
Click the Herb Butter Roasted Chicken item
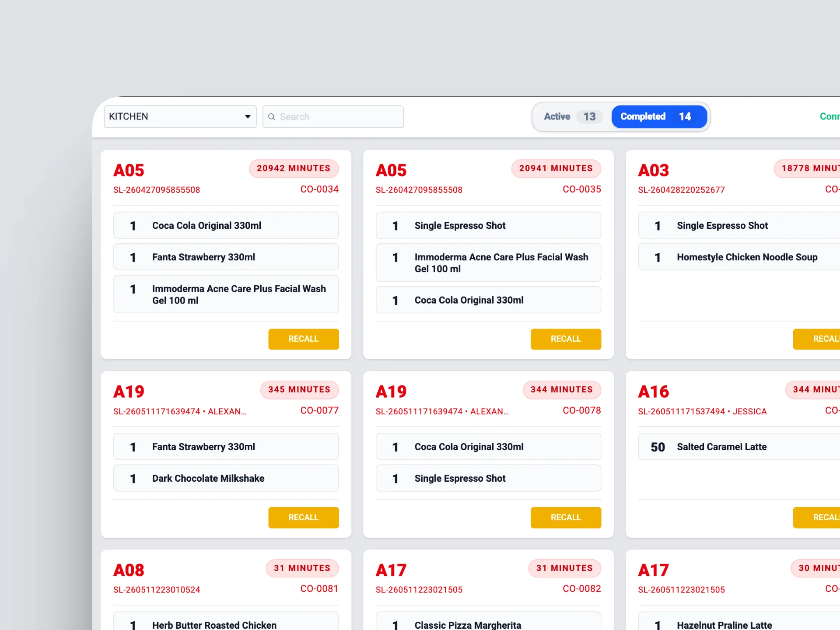[x=226, y=622]
